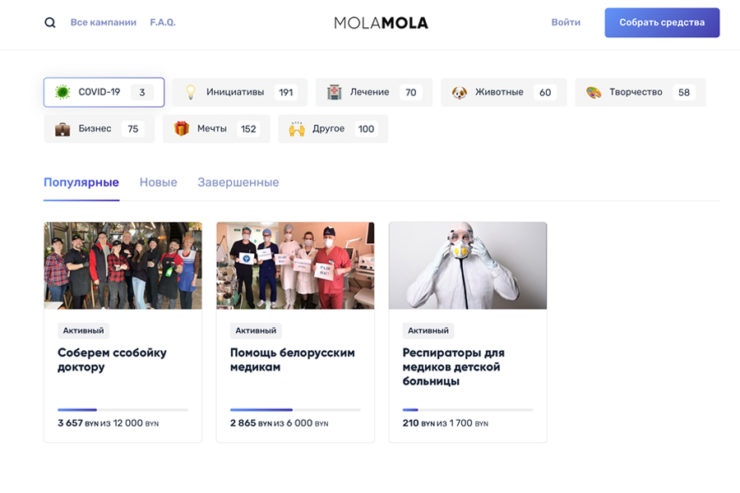
Task: Click the amount 2 865 BYN из 6 000
Action: click(x=279, y=423)
